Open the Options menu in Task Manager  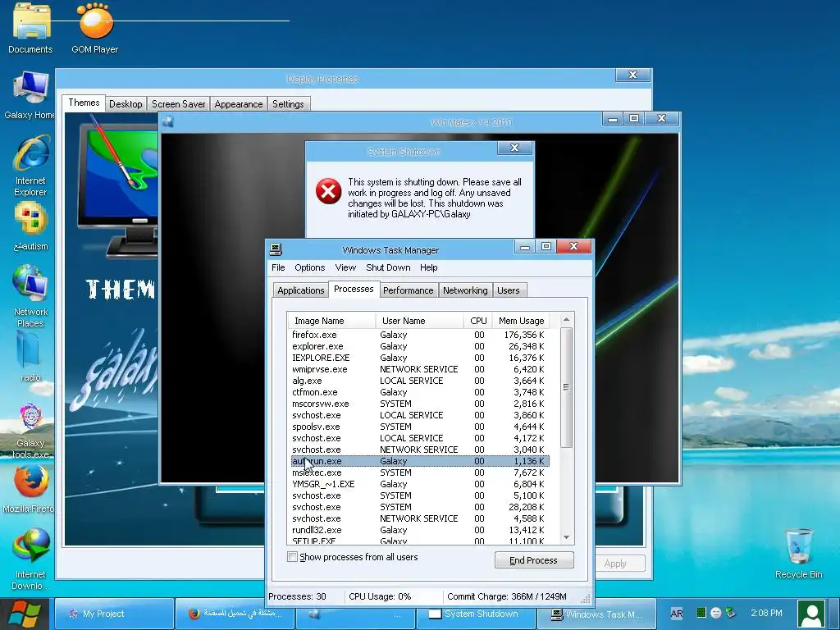[309, 267]
